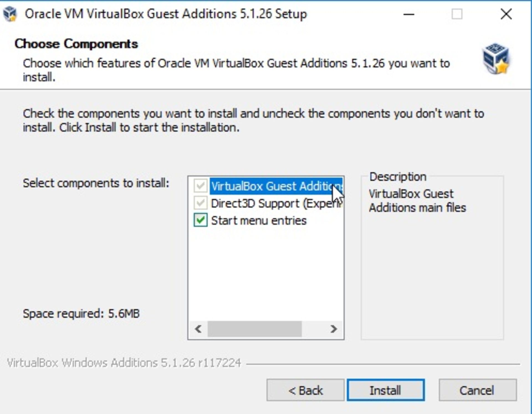
Task: Toggle the VirtualBox Guest Additions checkbox
Action: 200,186
